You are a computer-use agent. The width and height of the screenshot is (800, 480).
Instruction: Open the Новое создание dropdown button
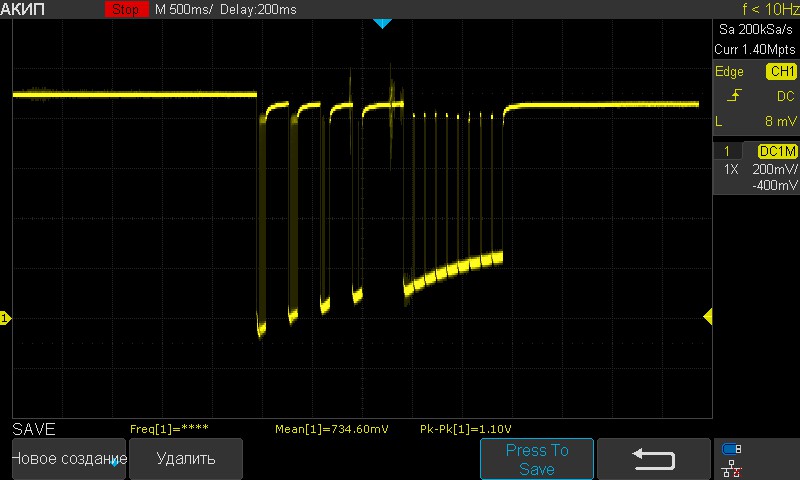(69, 459)
